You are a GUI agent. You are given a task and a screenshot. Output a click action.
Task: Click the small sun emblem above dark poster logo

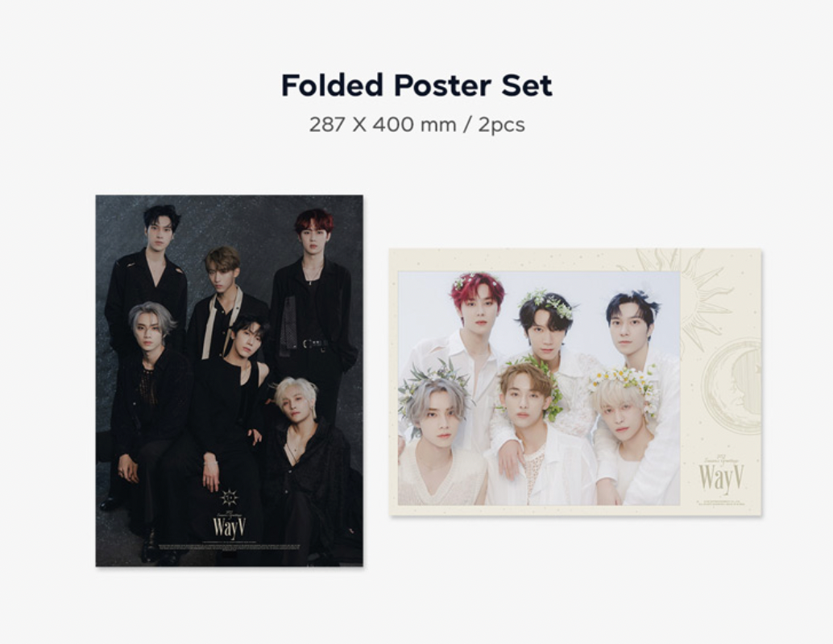(229, 497)
